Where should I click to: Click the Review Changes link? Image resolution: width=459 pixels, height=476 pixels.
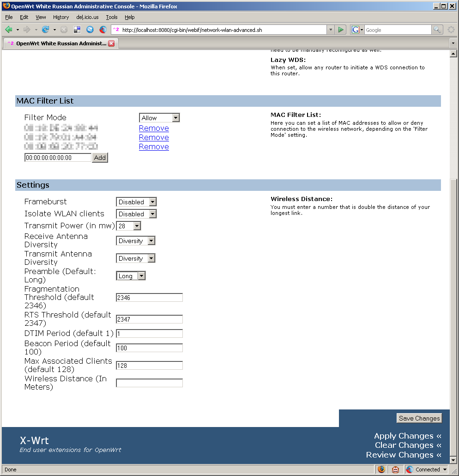click(404, 455)
